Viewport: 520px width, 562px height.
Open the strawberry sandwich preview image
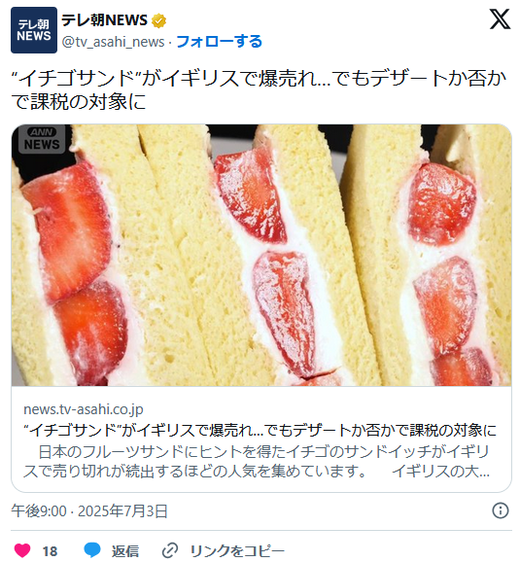click(x=261, y=255)
